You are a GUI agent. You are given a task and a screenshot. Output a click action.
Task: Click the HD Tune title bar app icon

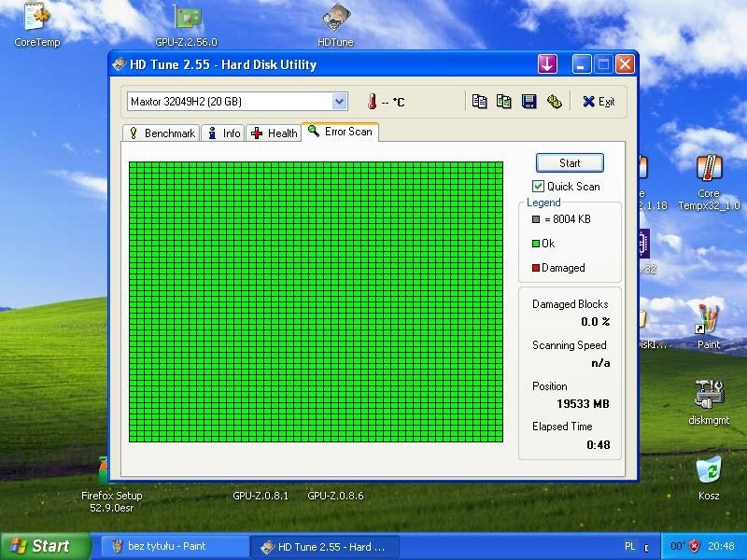coord(120,64)
